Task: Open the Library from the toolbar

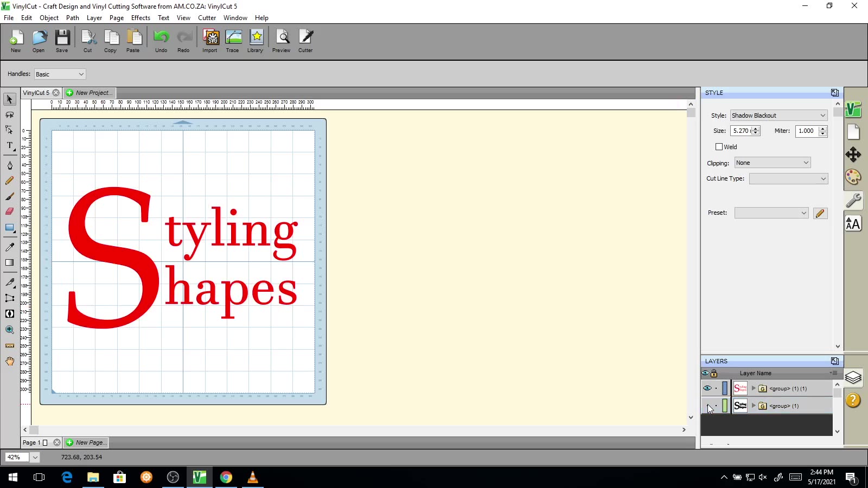Action: coord(256,41)
